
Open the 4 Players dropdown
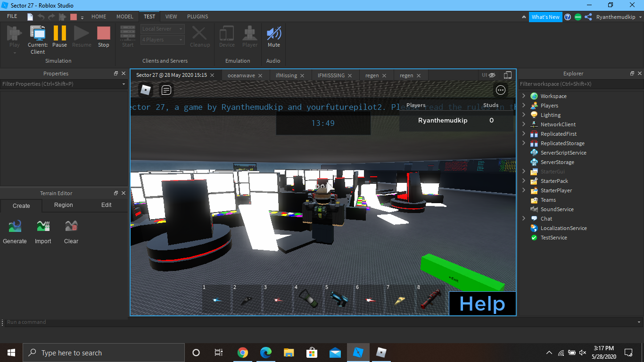[x=163, y=40]
